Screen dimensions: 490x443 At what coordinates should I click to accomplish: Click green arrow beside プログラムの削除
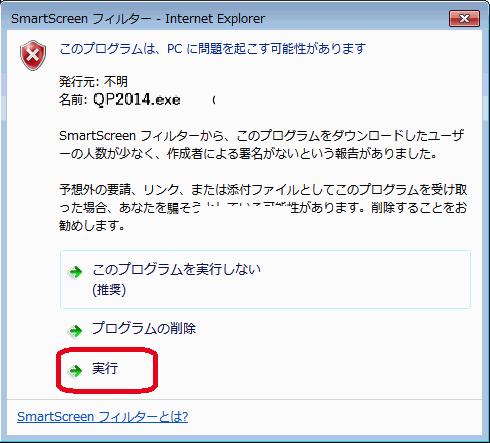coord(75,331)
